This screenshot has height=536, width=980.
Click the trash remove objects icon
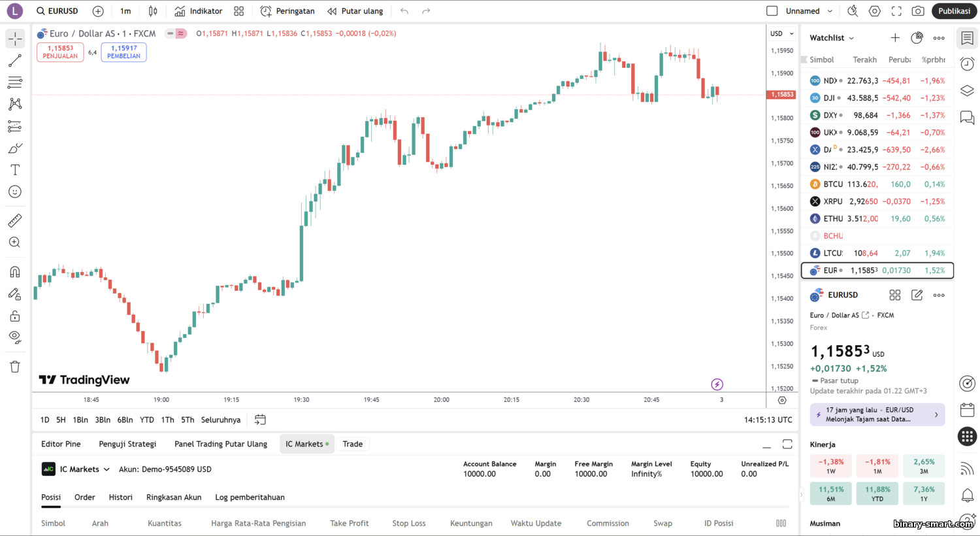[x=15, y=367]
